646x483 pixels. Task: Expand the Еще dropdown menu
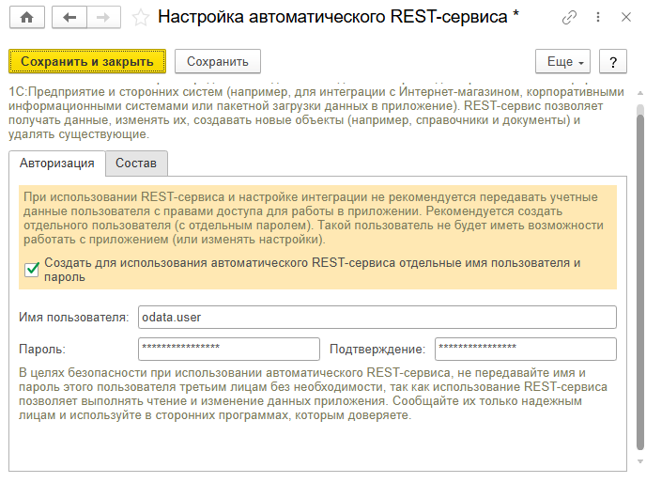click(x=562, y=62)
